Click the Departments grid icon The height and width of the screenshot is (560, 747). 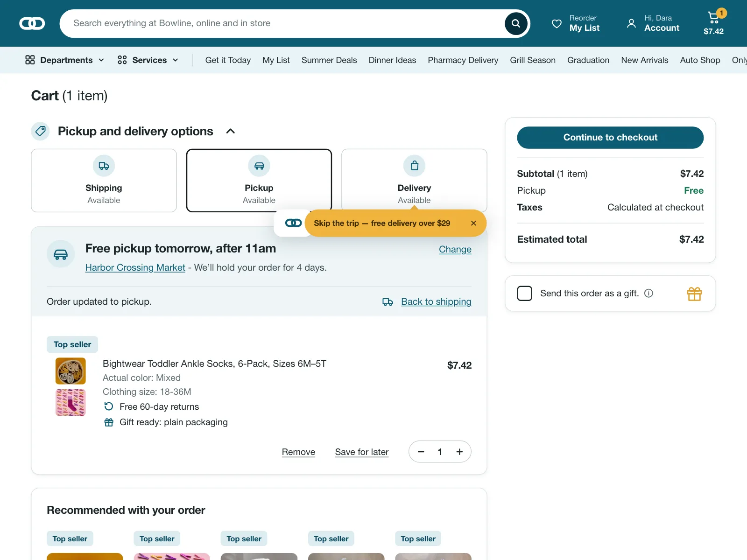click(30, 60)
